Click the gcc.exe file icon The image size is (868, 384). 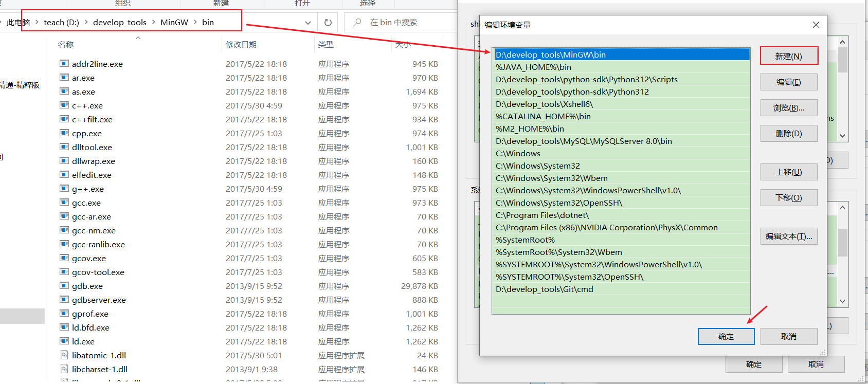click(x=64, y=203)
